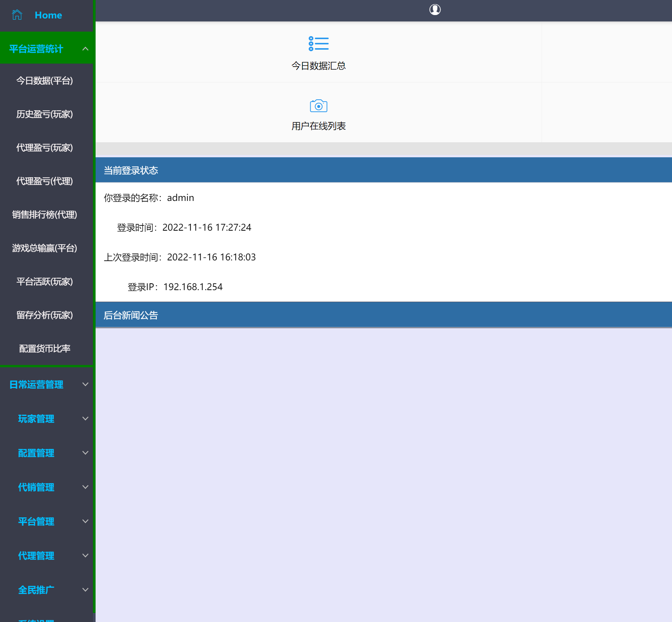The image size is (672, 622).
Task: Click the list icon for 今日数据汇总
Action: pyautogui.click(x=318, y=44)
